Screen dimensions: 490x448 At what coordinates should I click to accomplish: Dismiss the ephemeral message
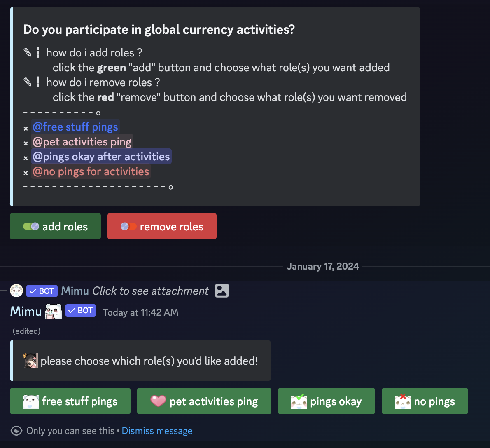[157, 431]
